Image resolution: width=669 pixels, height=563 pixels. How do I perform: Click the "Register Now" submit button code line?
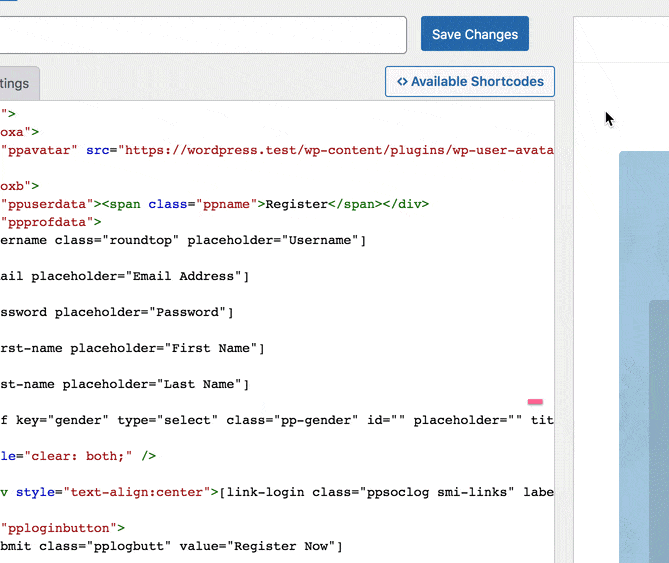click(x=171, y=546)
